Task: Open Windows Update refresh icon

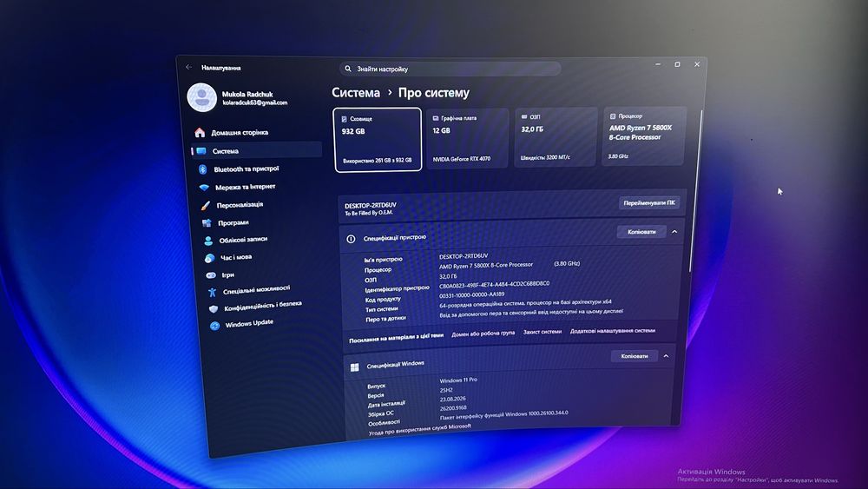Action: (x=214, y=326)
